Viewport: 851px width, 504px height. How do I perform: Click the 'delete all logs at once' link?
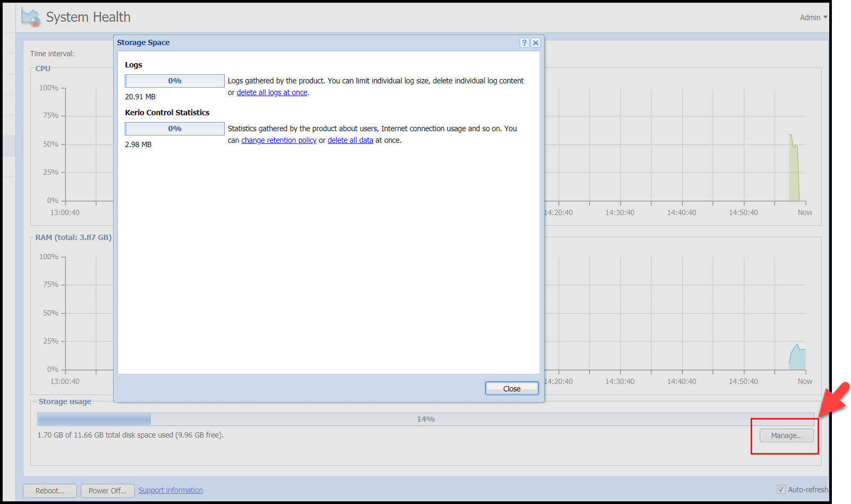tap(272, 92)
